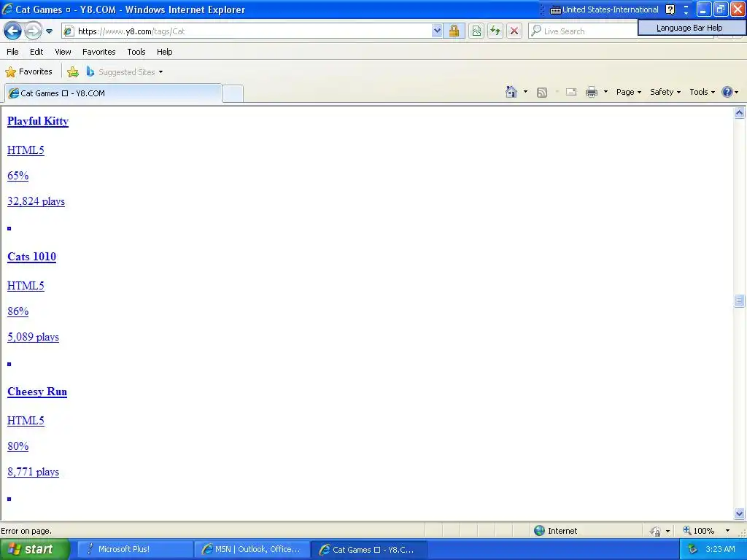
Task: Open the Cats 1010 game link
Action: [x=31, y=257]
